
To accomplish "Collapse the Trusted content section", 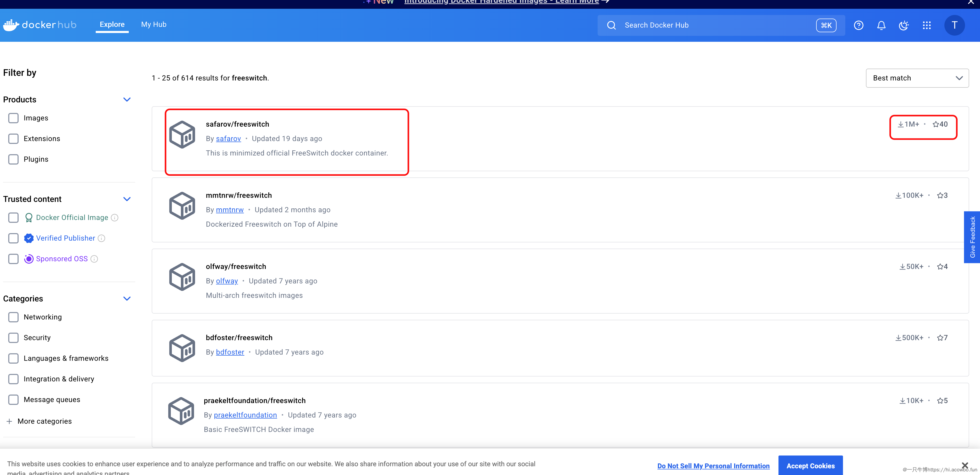I will 127,199.
